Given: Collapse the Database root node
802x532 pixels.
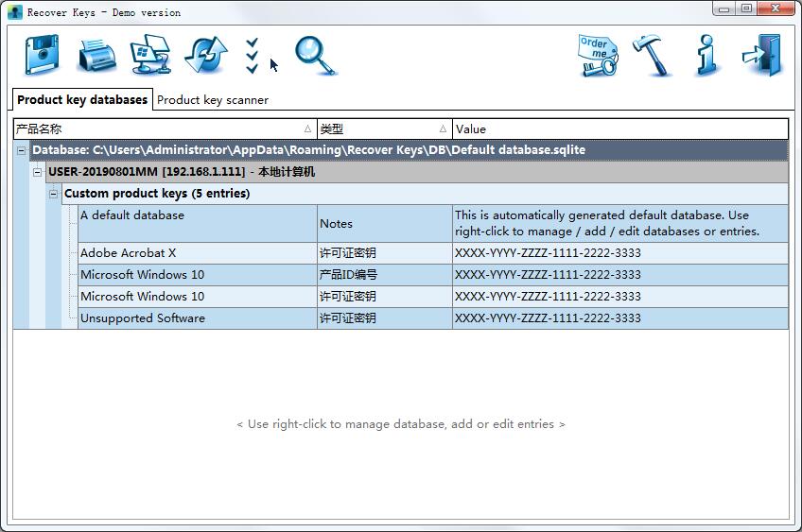Looking at the screenshot, I should click(x=22, y=150).
